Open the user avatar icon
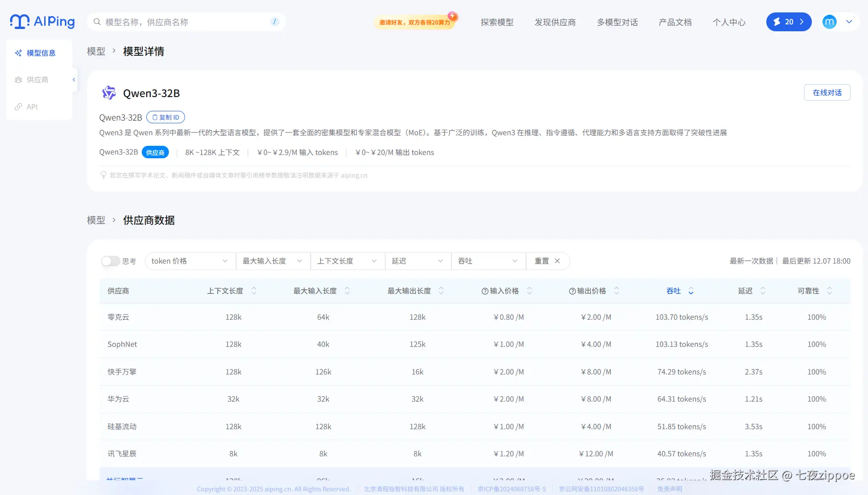868x495 pixels. click(829, 22)
